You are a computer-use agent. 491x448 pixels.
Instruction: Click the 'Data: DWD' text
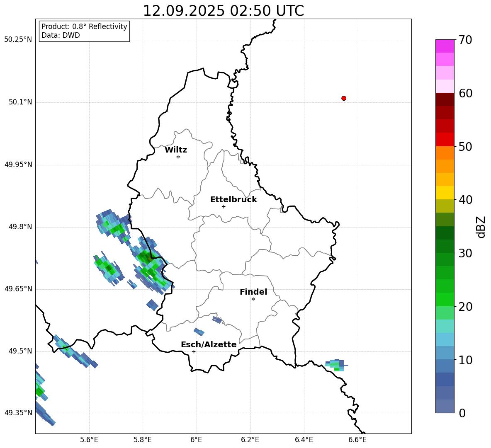(x=61, y=35)
